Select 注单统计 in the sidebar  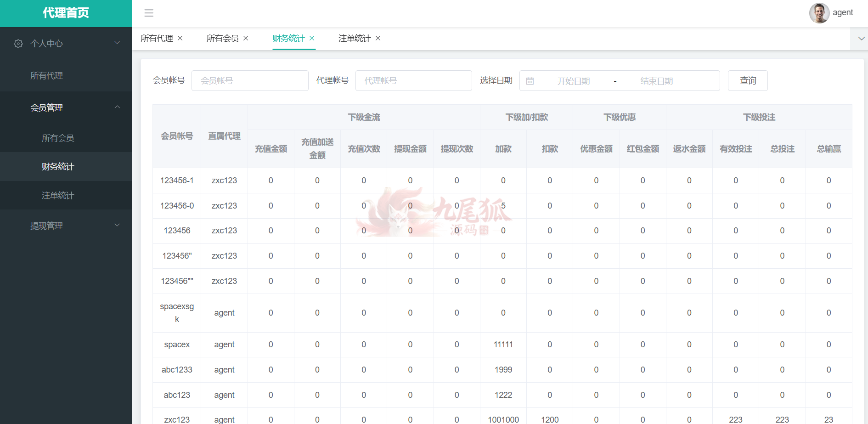tap(58, 196)
